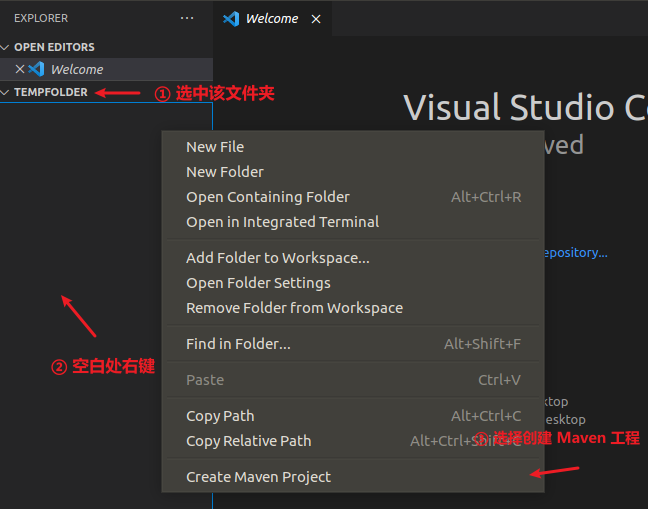
Task: Click the VS Code icon on Welcome tab
Action: click(231, 19)
